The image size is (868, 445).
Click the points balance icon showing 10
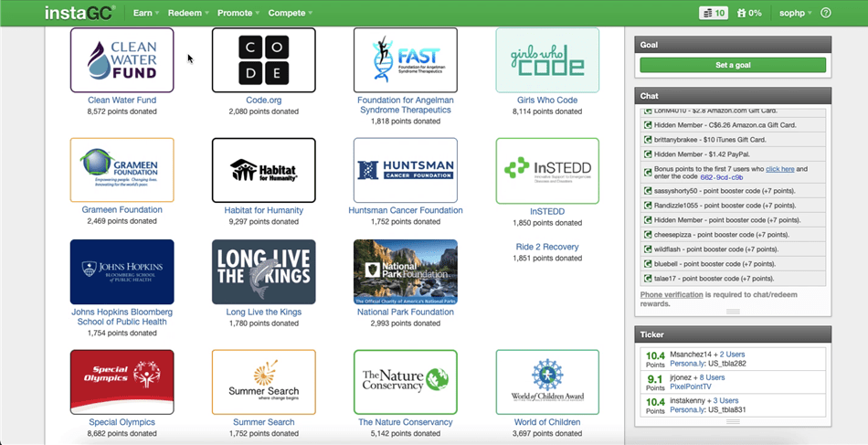713,13
